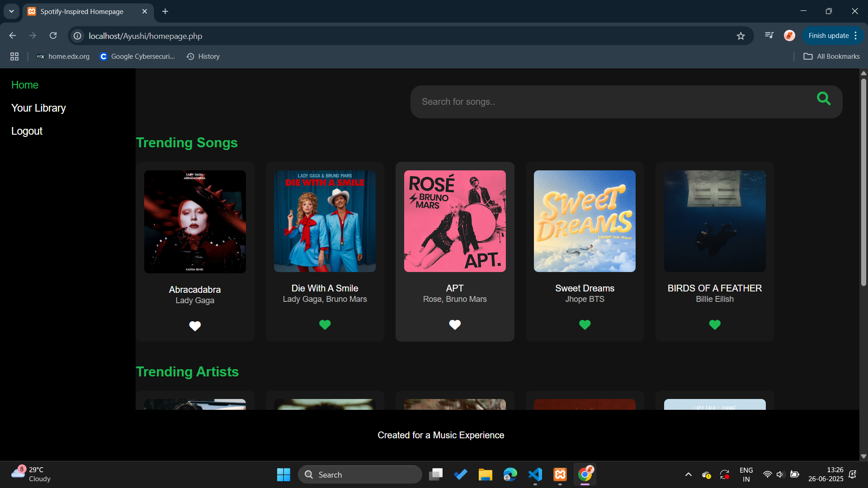Open the Abracadabra album cover
The image size is (868, 488).
(x=195, y=222)
